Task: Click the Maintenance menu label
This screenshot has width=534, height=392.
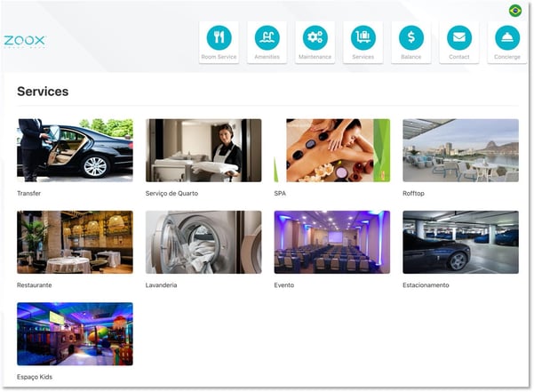Action: click(x=315, y=57)
